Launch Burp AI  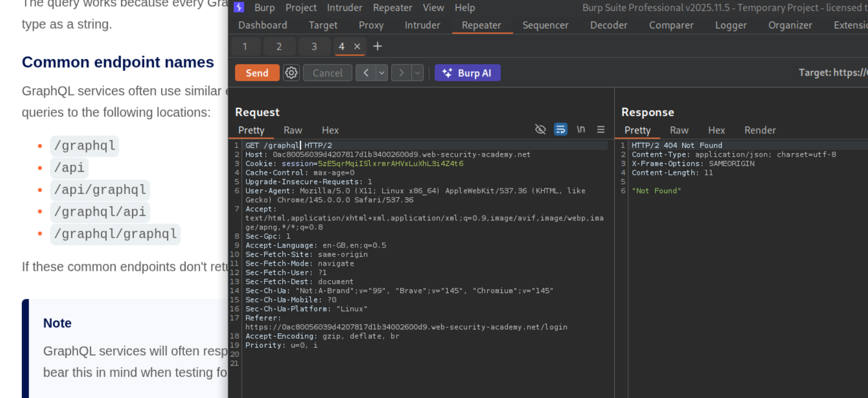tap(467, 73)
